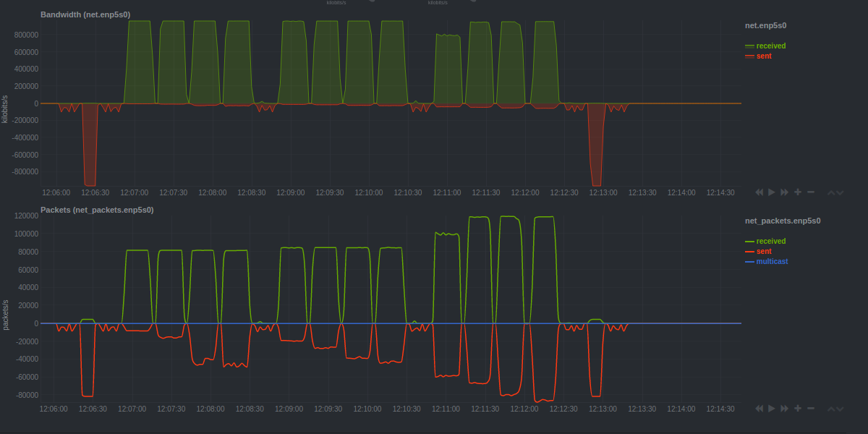
Task: Zoom in on the Bandwidth chart
Action: tap(798, 192)
